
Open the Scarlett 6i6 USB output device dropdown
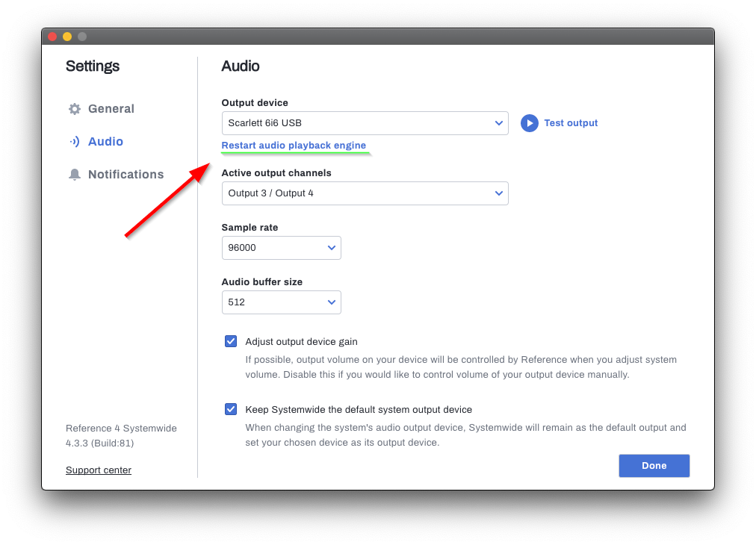[365, 123]
